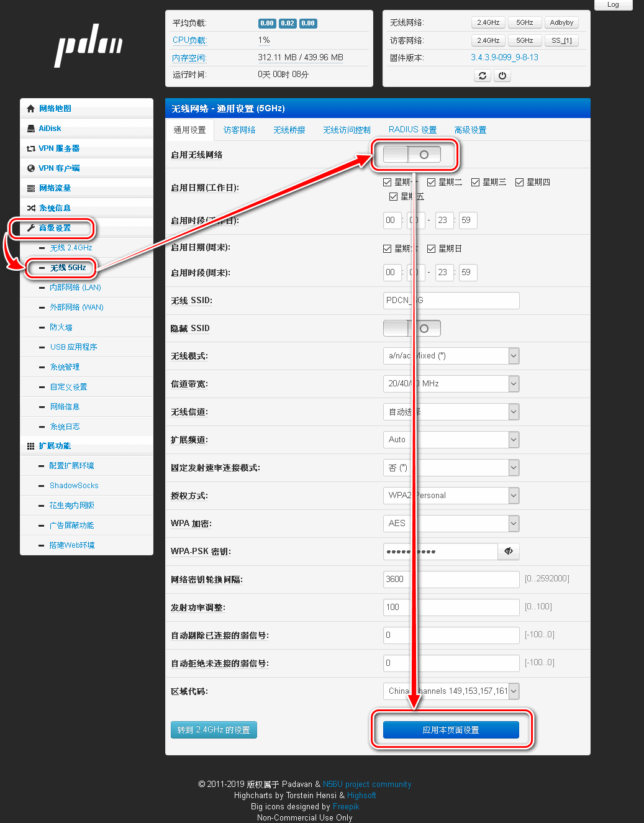Click the 无线网络 2.4GHz button

[x=488, y=22]
